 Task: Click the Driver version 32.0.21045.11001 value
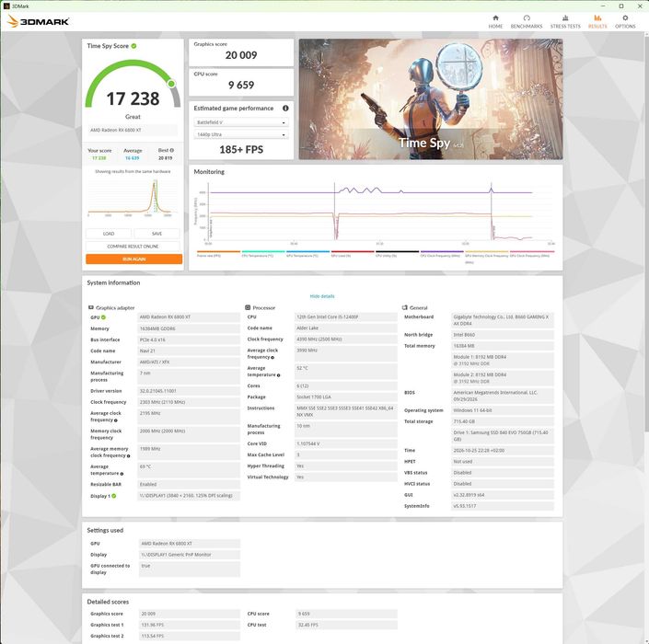(x=189, y=390)
